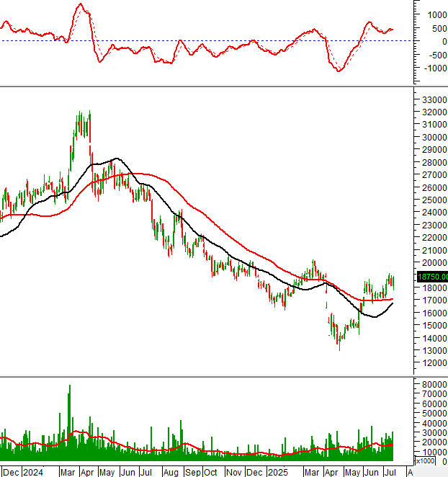Click the 12000 price axis label
Image resolution: width=448 pixels, height=477 pixels.
tap(434, 363)
